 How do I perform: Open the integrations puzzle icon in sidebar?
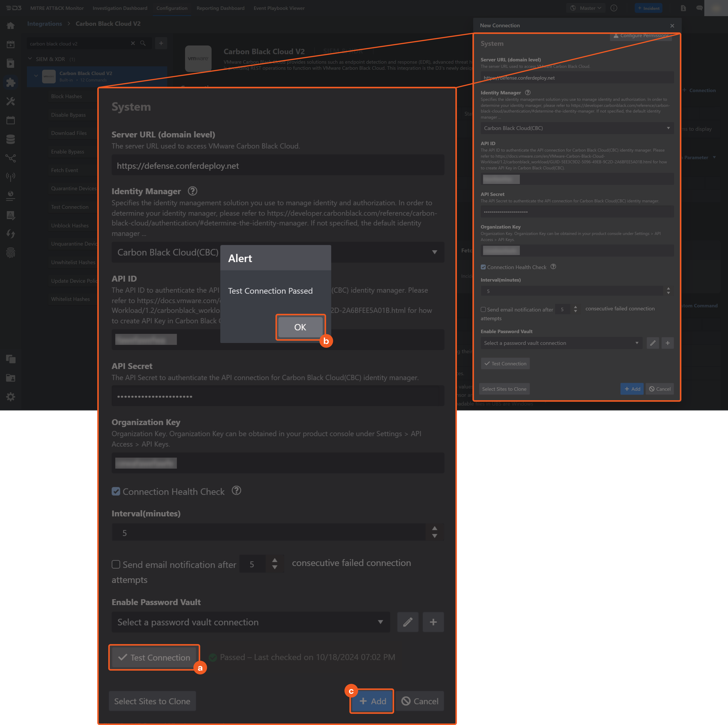pyautogui.click(x=11, y=82)
